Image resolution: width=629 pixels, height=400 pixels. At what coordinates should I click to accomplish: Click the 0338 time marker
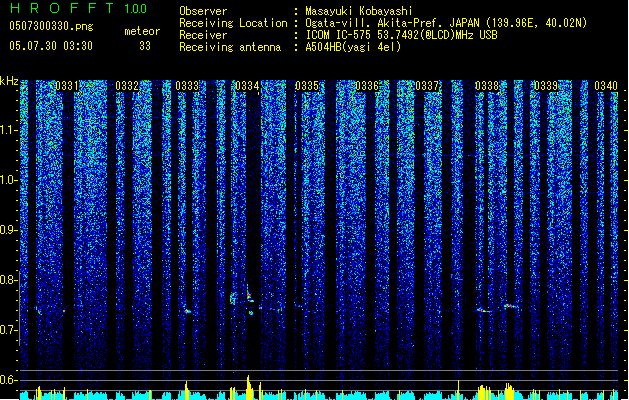point(487,86)
